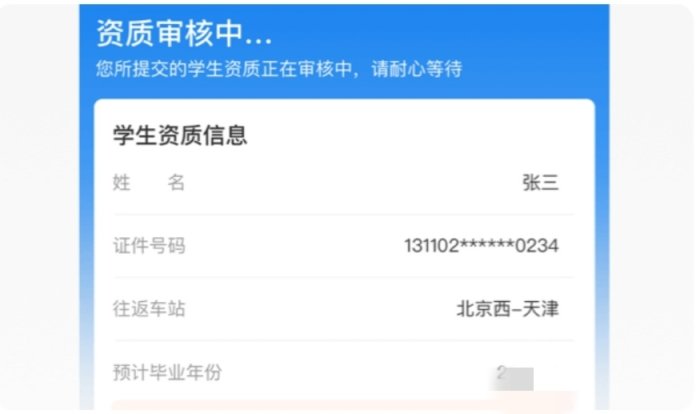This screenshot has width=696, height=414.
Task: Click the 0234 trailing ID digits
Action: (537, 246)
